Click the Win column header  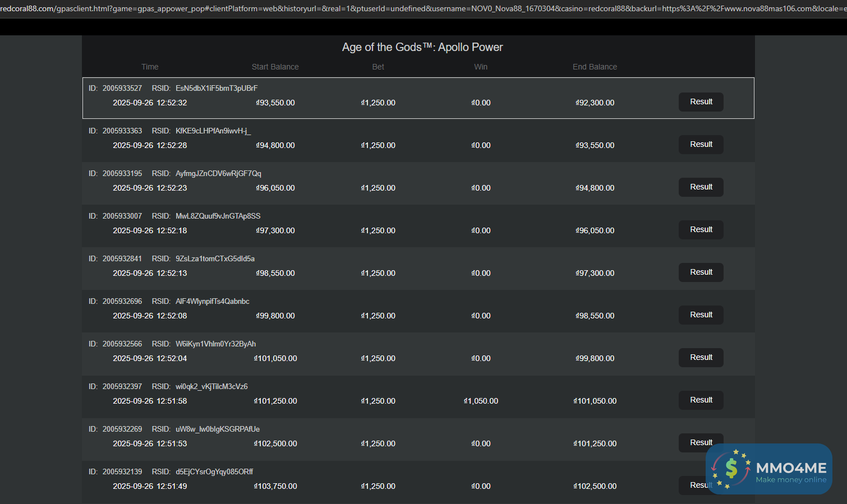pyautogui.click(x=481, y=67)
